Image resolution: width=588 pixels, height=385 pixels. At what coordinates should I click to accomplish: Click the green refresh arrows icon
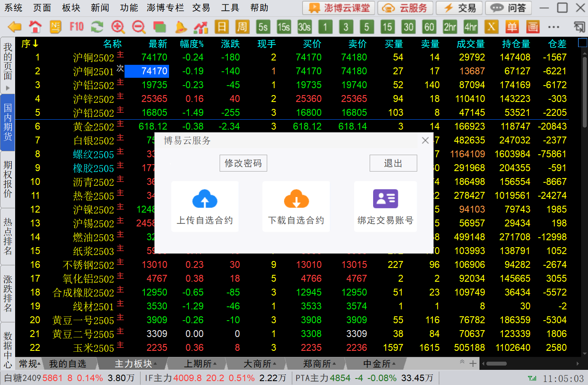(x=97, y=27)
